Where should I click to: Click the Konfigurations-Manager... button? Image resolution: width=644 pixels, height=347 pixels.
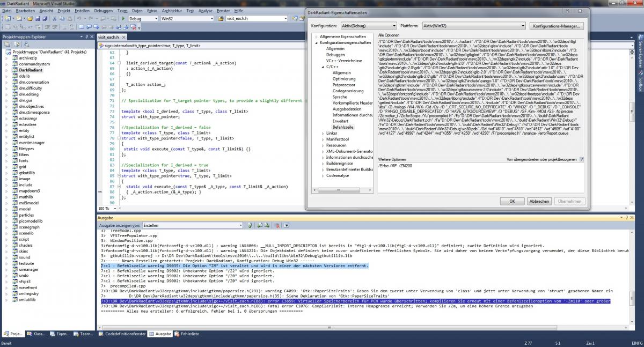[557, 26]
